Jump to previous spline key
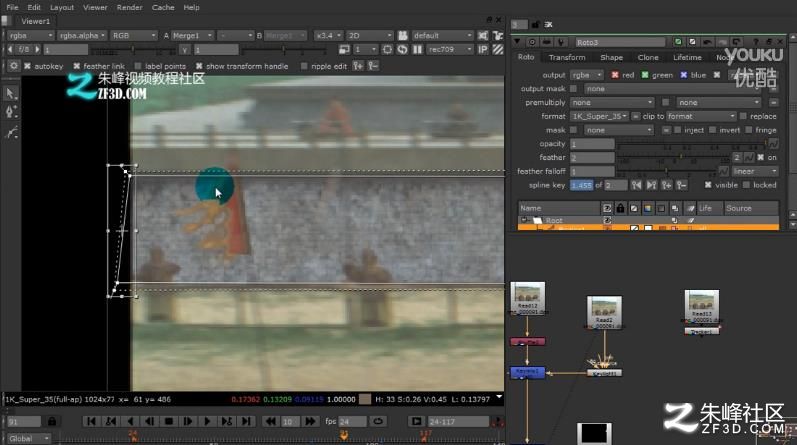797x445 pixels. pyautogui.click(x=636, y=185)
